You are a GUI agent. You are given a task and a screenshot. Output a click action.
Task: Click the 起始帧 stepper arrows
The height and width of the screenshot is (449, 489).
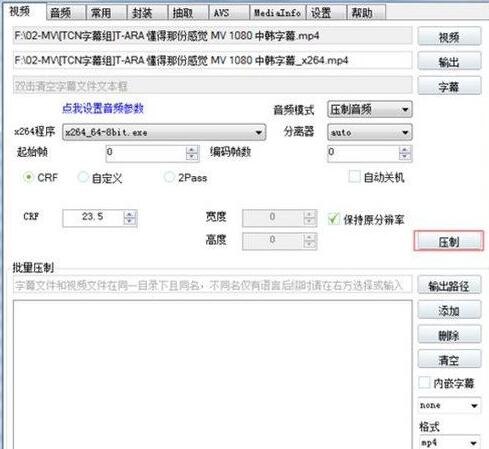192,153
